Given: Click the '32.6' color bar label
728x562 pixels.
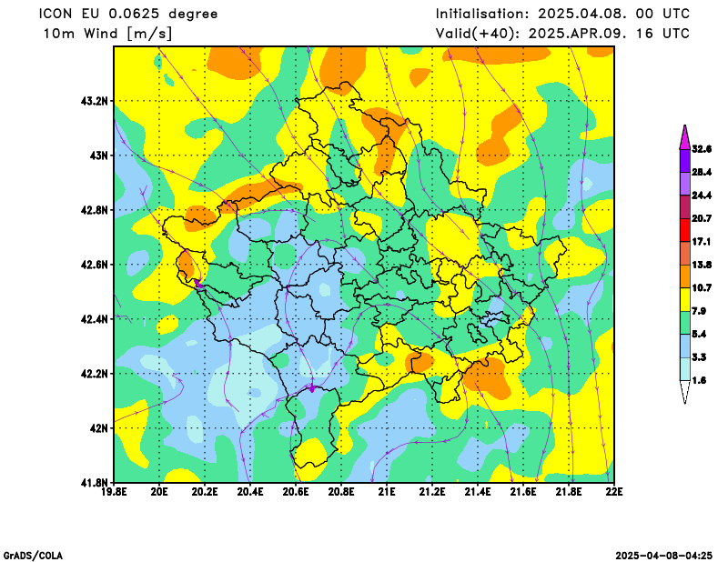Looking at the screenshot, I should (x=702, y=149).
